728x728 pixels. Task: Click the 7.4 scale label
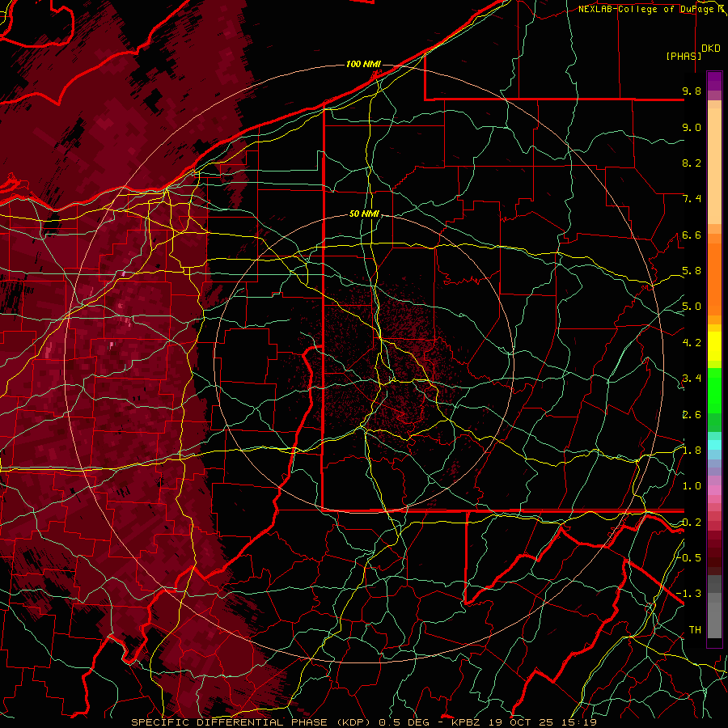point(692,199)
